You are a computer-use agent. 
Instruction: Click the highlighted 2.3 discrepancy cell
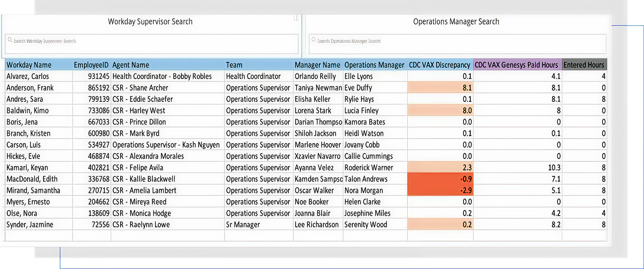coord(440,168)
